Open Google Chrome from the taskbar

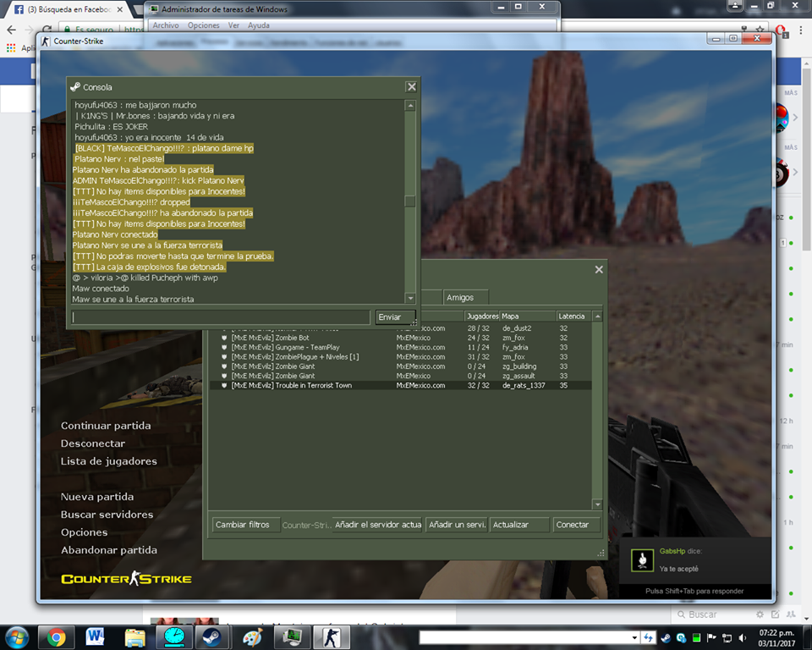click(x=56, y=637)
